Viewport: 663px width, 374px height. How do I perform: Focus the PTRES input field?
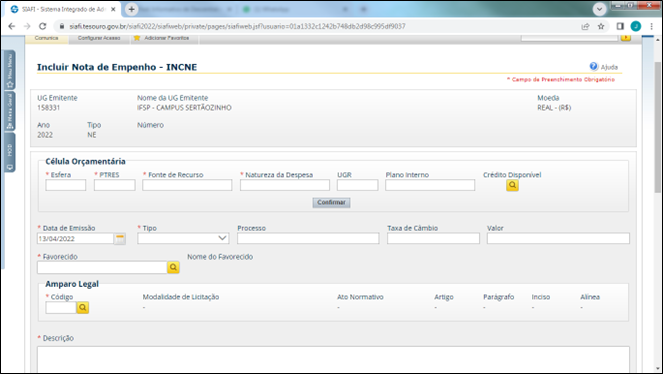[x=115, y=185]
